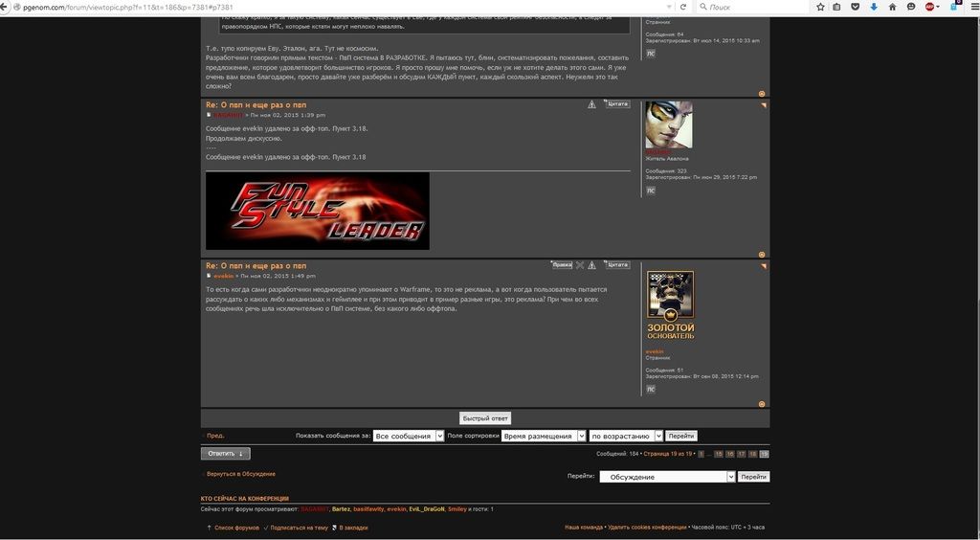Open ЛС private message in the topmost post
This screenshot has height=540, width=980.
click(x=651, y=54)
